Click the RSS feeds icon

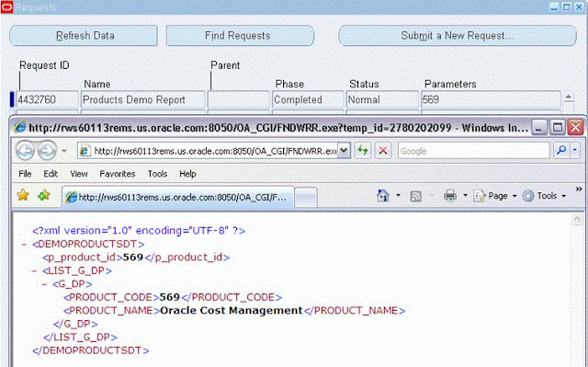click(x=416, y=196)
